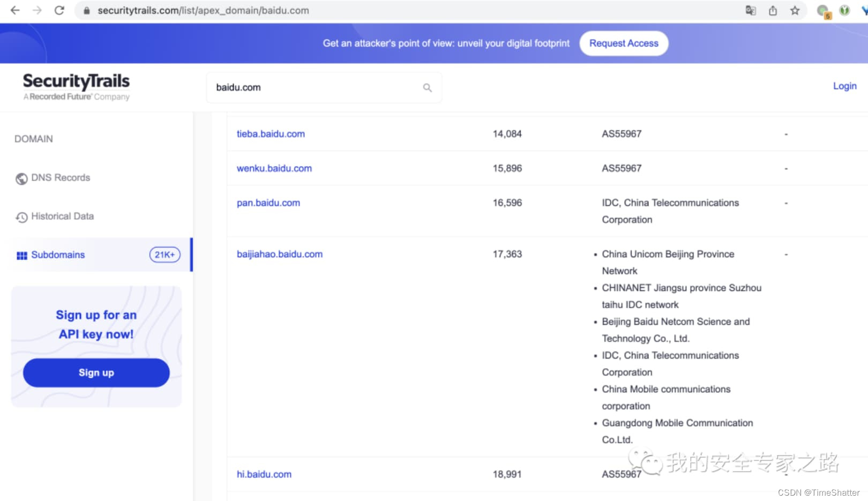Open Historical Data in sidebar
Viewport: 868px width, 501px height.
point(62,216)
